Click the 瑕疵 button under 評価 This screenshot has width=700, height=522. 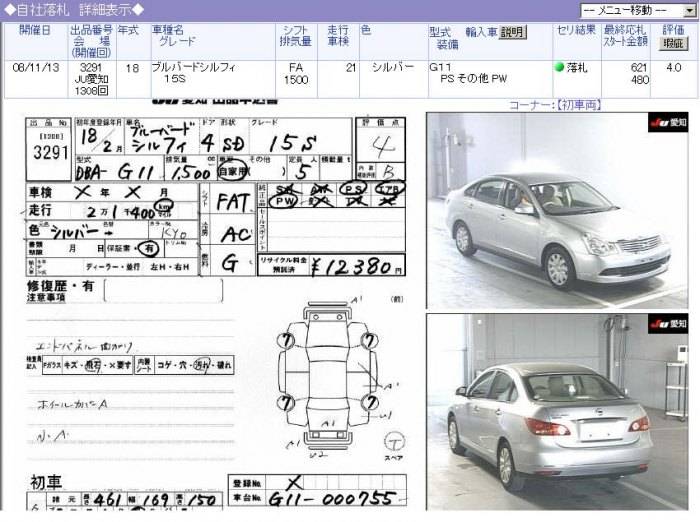(x=673, y=43)
